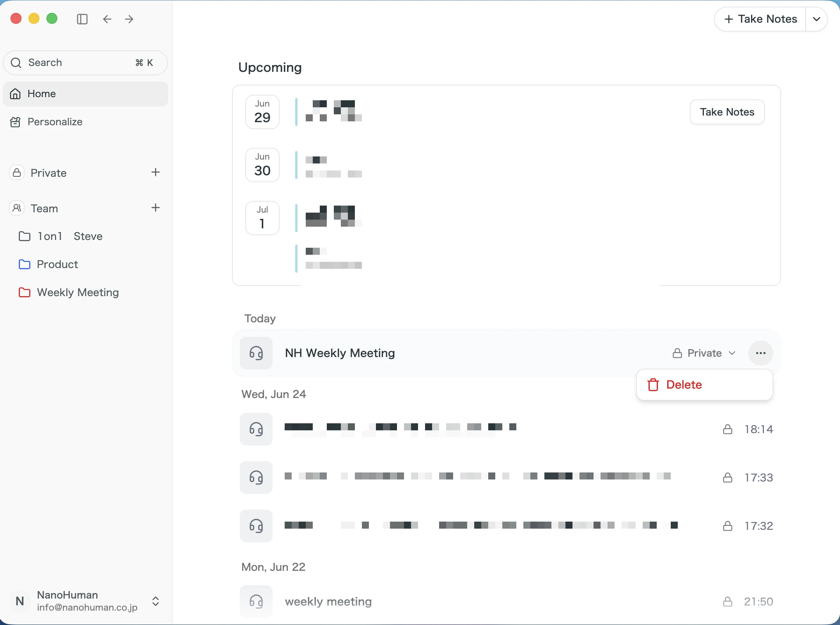Open the Private visibility dropdown

[x=704, y=353]
